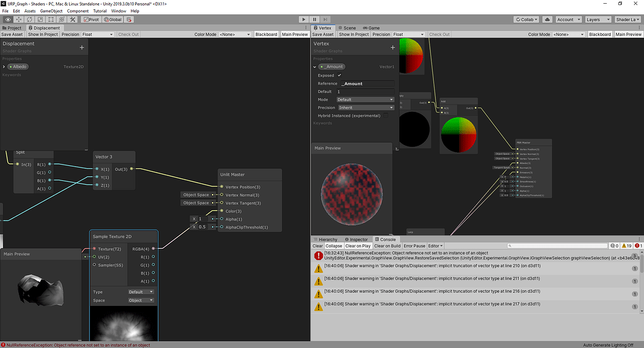Toggle the Collapse button in Console
This screenshot has height=348, width=644.
[333, 246]
